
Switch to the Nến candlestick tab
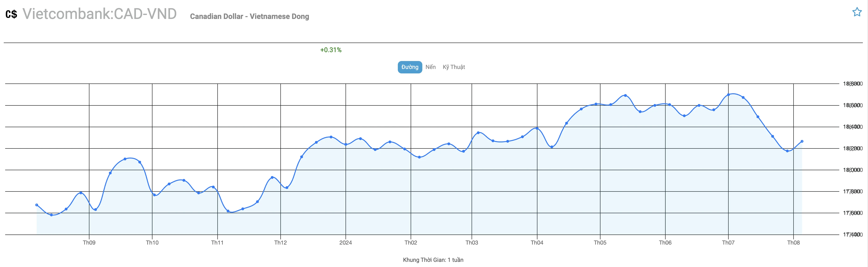coord(430,67)
